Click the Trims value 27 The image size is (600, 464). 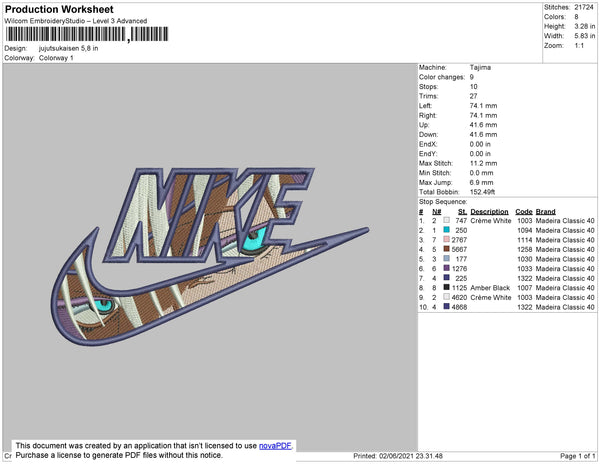(x=473, y=96)
